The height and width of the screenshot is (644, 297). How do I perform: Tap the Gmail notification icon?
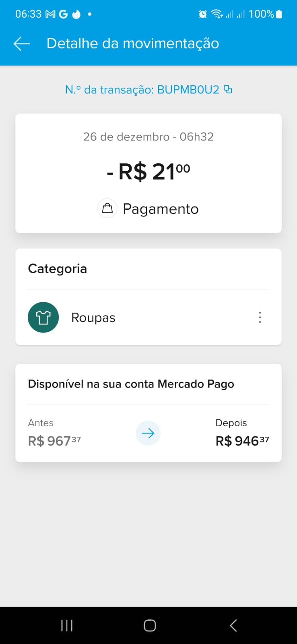coord(50,14)
